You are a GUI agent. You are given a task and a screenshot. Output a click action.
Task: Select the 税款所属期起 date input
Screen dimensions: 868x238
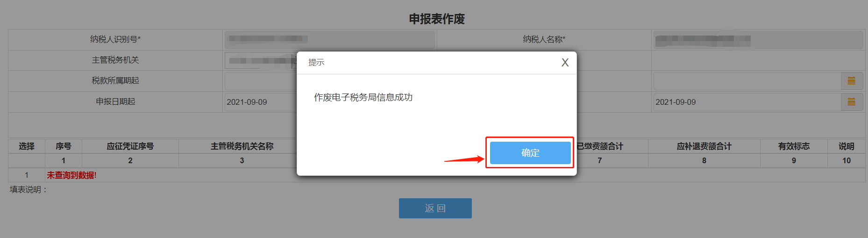(x=261, y=81)
